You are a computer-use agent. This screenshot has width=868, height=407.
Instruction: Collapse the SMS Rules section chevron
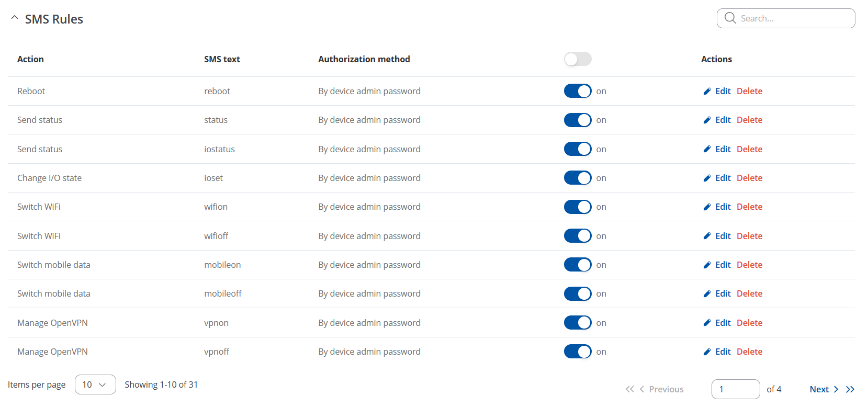15,18
